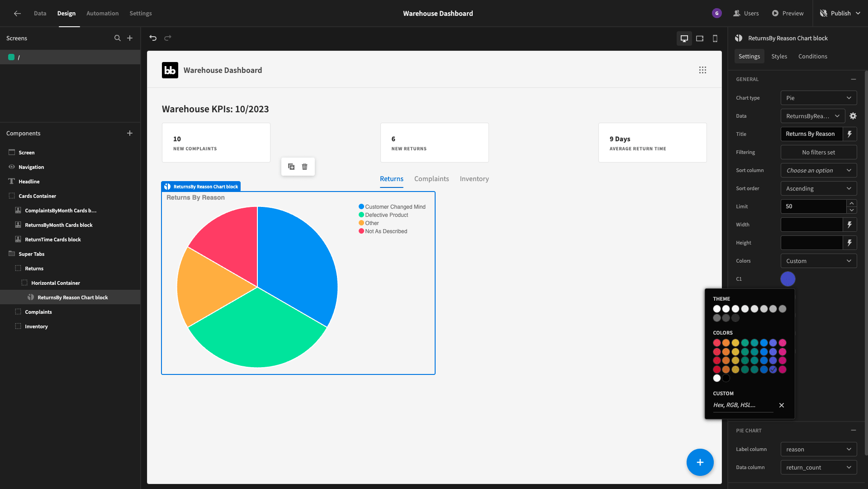Open the Label column dropdown
The image size is (868, 489).
click(x=819, y=449)
